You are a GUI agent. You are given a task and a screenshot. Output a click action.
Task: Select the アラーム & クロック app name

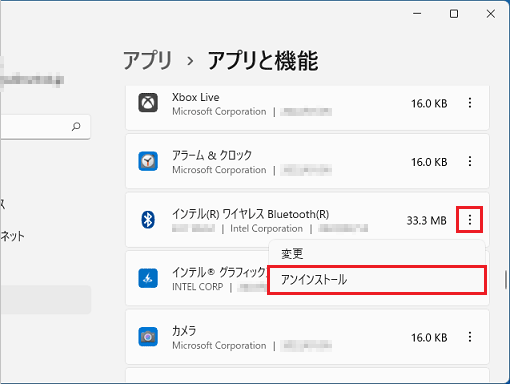point(212,155)
